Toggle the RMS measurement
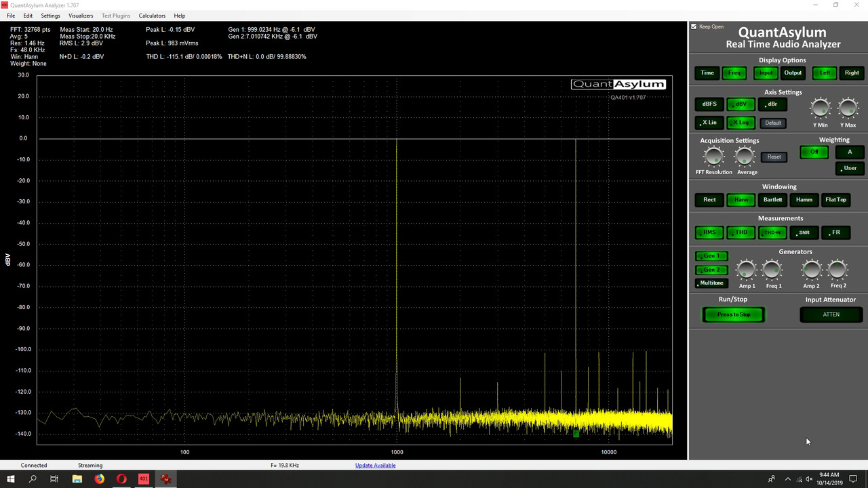Screen dimensions: 868x488 click(x=709, y=232)
